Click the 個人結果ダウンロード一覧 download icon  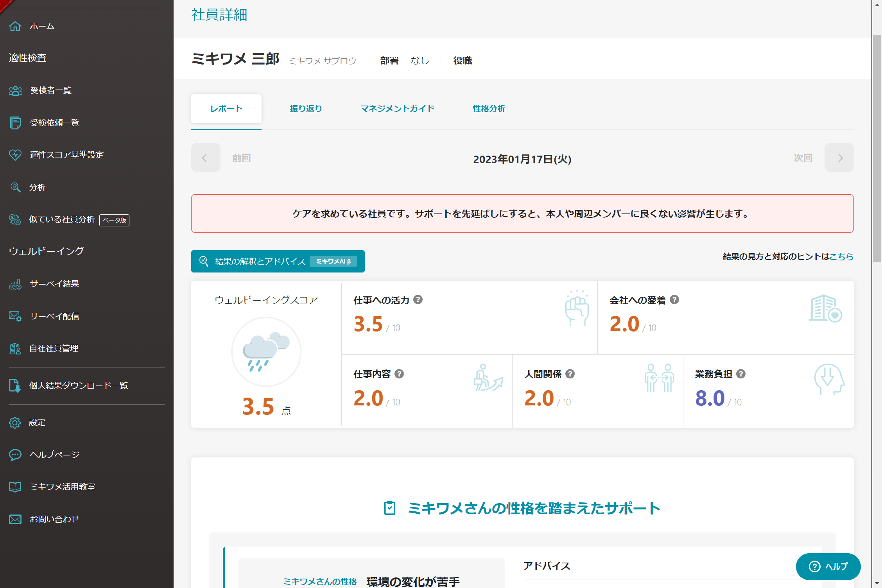pyautogui.click(x=15, y=385)
